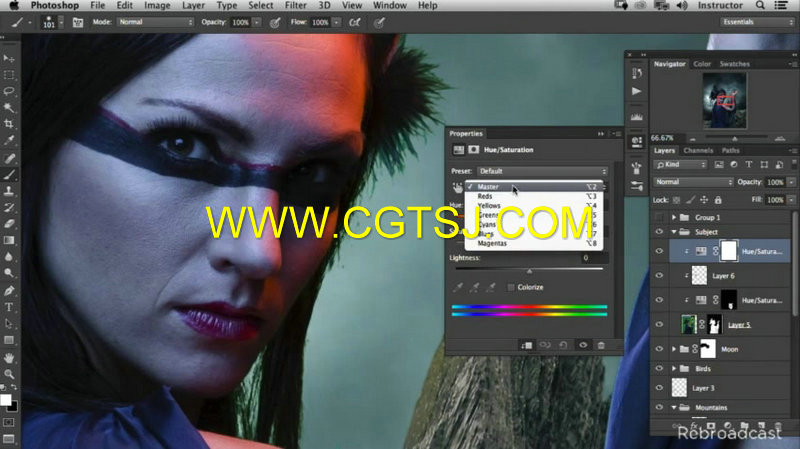This screenshot has width=800, height=449.
Task: Choose Magentas from the channel list
Action: [534, 243]
